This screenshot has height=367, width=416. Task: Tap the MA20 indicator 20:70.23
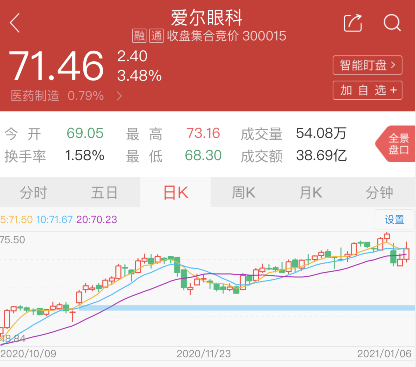97,220
